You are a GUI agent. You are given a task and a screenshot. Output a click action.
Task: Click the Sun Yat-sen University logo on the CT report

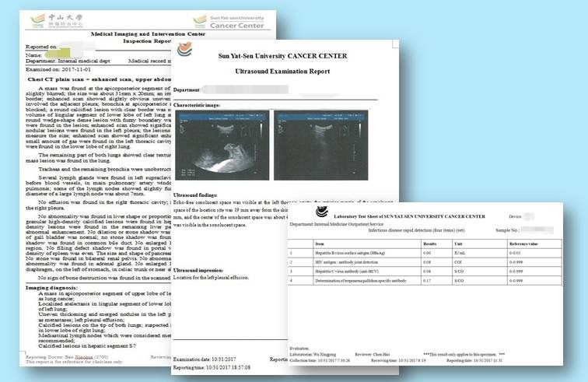pyautogui.click(x=57, y=21)
